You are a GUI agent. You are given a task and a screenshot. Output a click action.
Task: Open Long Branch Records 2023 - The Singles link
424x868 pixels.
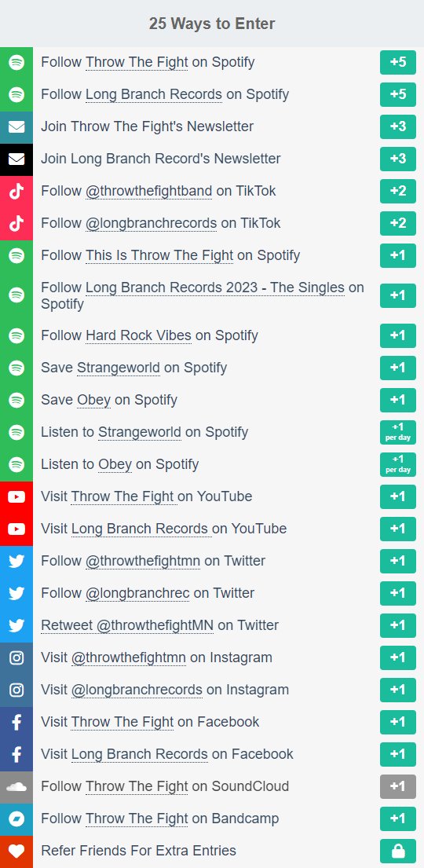[215, 288]
